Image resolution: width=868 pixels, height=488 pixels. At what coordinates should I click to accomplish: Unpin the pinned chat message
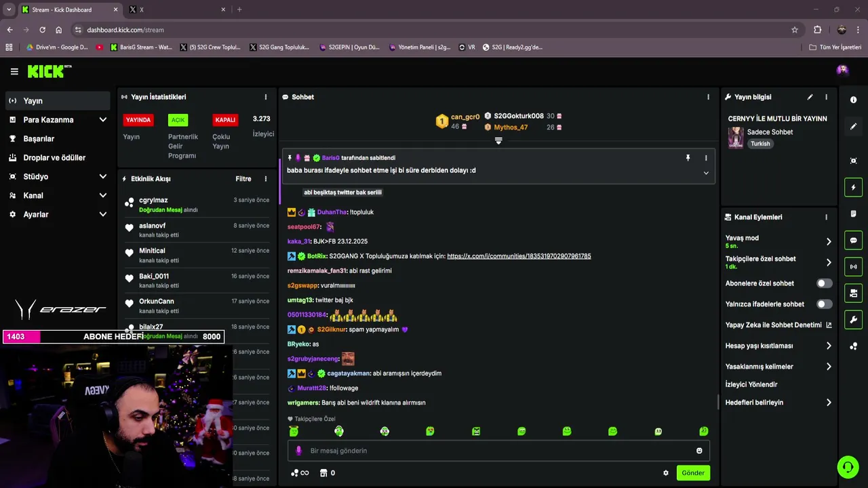(x=688, y=158)
